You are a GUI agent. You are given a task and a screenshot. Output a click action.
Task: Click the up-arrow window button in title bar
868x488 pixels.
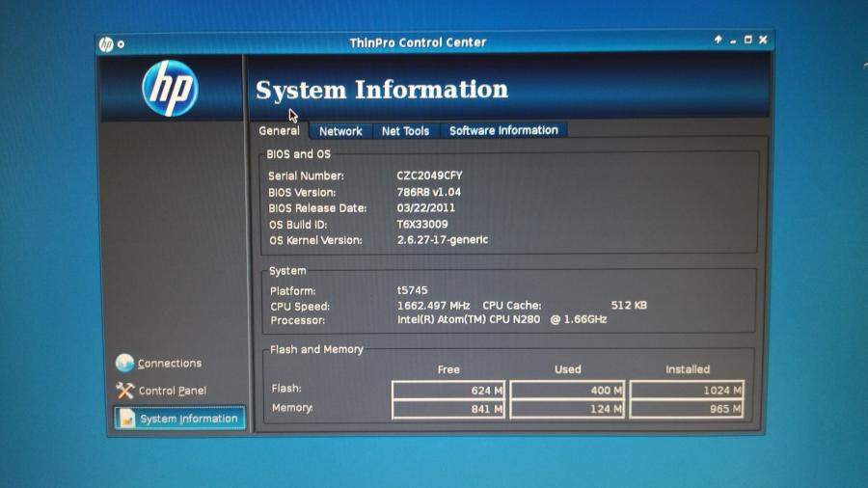pyautogui.click(x=718, y=40)
